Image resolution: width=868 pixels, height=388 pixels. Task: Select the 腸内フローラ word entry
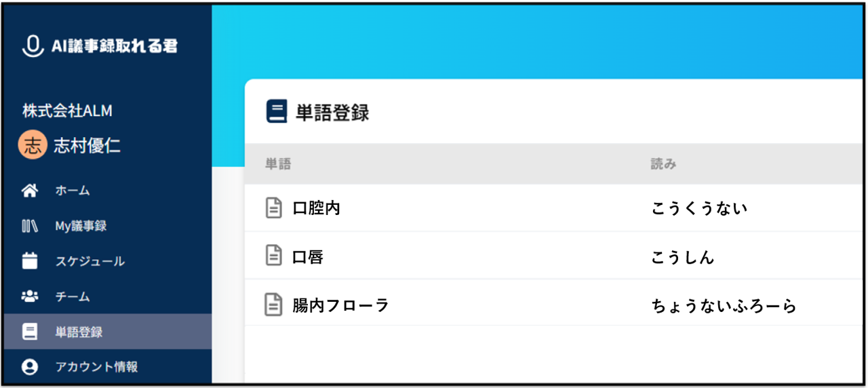pyautogui.click(x=340, y=306)
